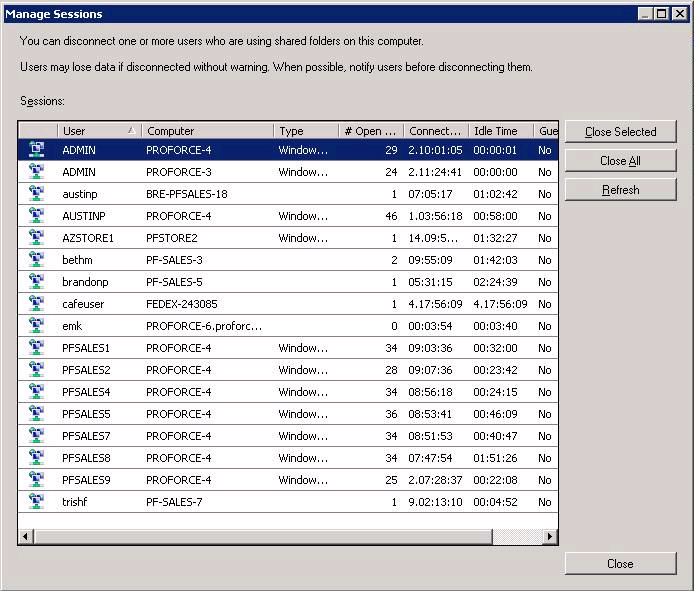Select user name austinp
The width and height of the screenshot is (694, 591).
point(80,194)
